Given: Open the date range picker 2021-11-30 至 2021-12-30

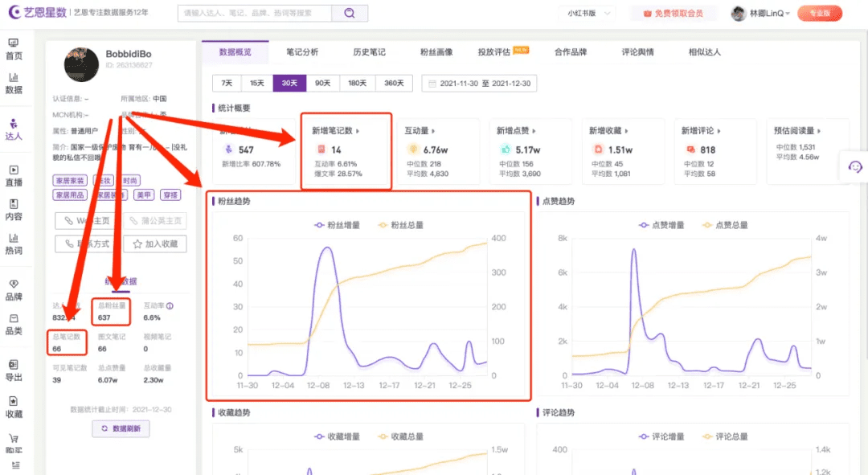Looking at the screenshot, I should (x=479, y=83).
